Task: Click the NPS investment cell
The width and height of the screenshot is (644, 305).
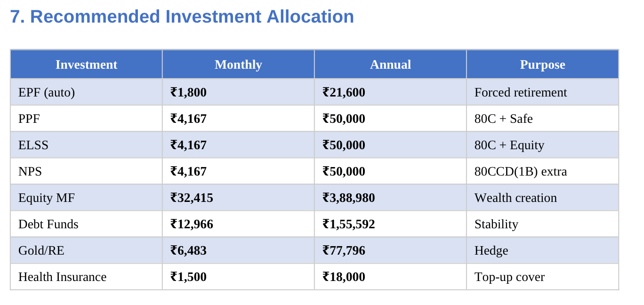Action: tap(30, 171)
